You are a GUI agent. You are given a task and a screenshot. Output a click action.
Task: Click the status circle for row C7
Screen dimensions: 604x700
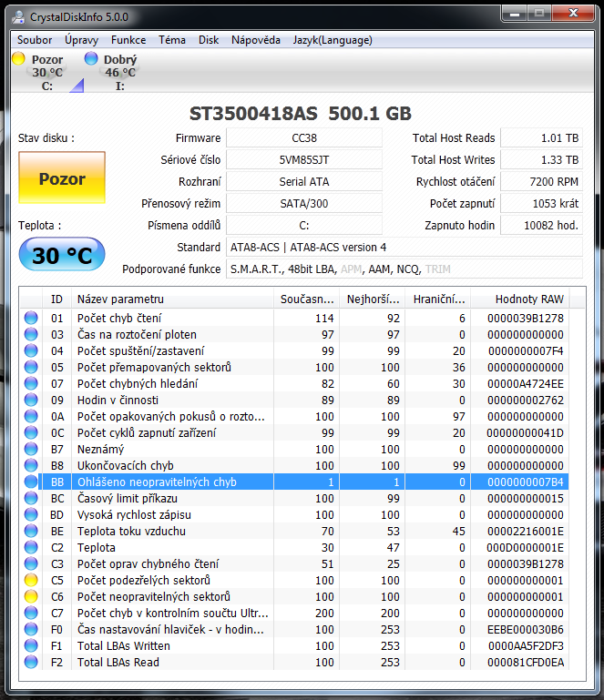point(31,613)
